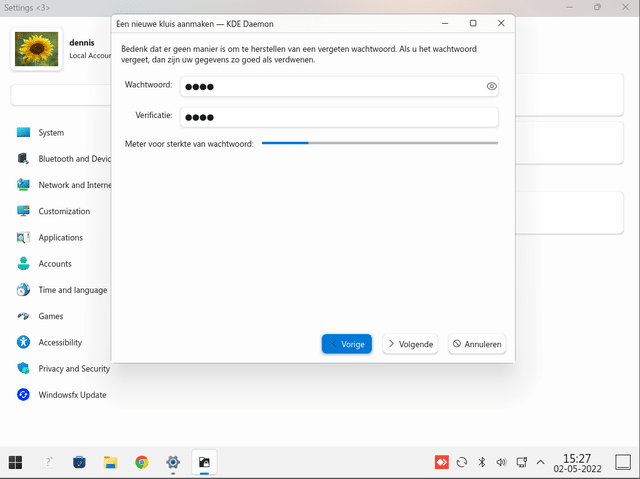Click the Bluetooth and Devices icon
640x479 pixels.
23,158
